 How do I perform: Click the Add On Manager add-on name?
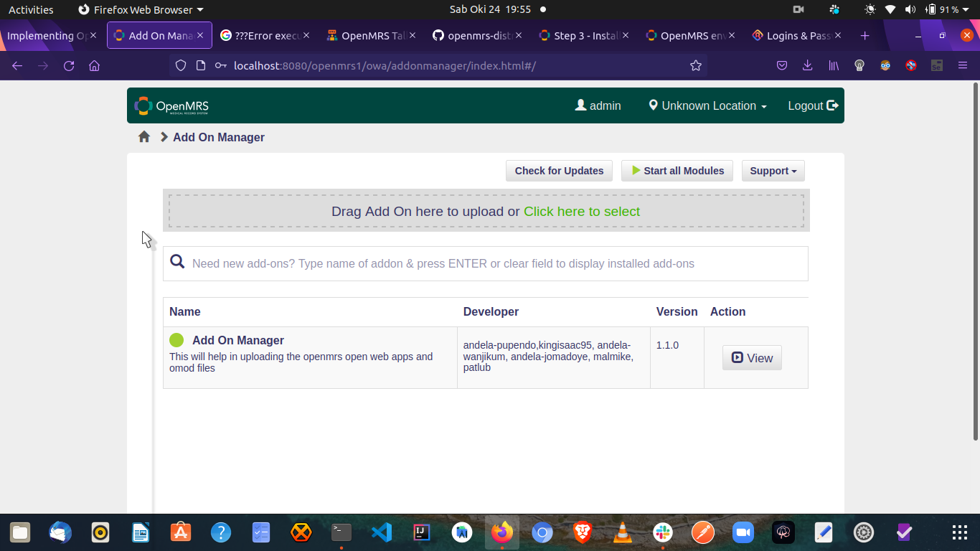[238, 340]
